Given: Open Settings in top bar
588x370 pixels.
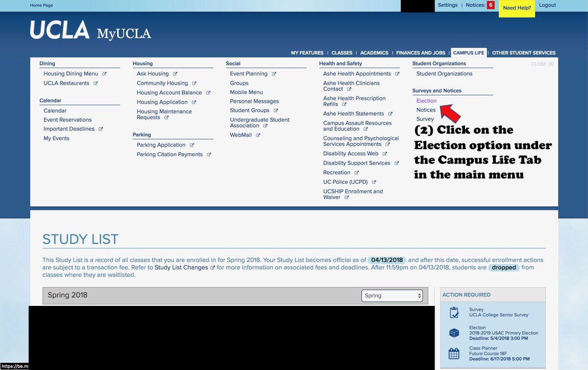Looking at the screenshot, I should click(x=447, y=5).
